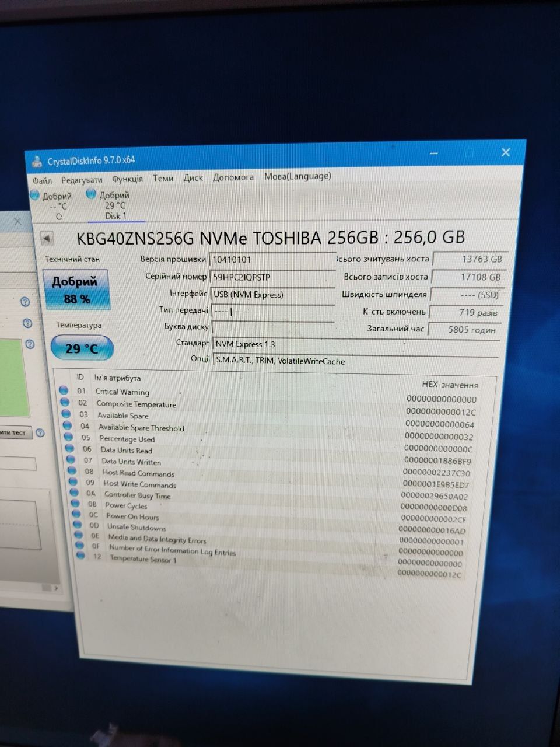
Task: Click the S.M.A.R.T., TRIM options field
Action: click(x=356, y=361)
